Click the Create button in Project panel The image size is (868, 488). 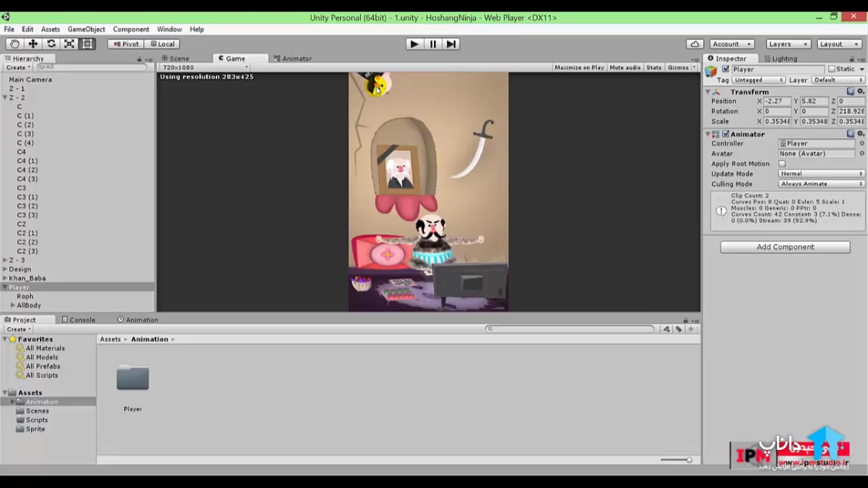coord(19,329)
